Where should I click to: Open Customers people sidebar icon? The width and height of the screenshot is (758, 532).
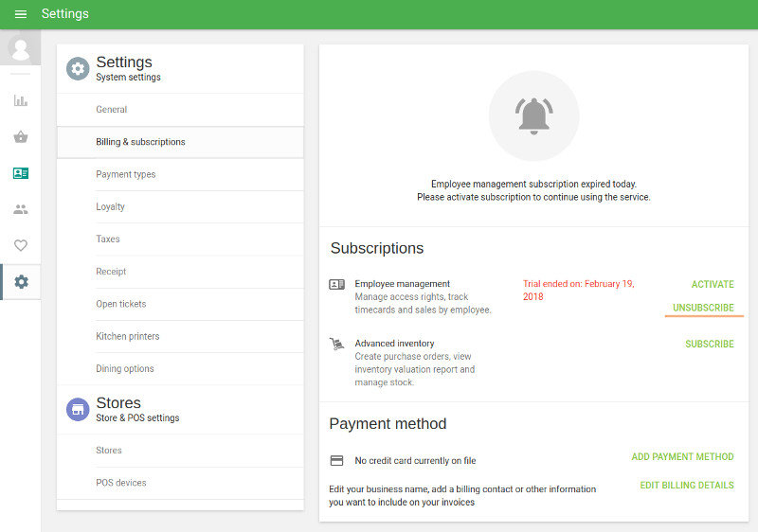click(x=21, y=209)
